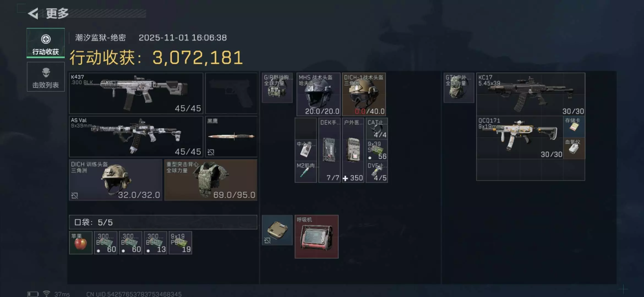Select the red 呼吸机 item
Viewport: 644px width, 297px height.
[316, 237]
